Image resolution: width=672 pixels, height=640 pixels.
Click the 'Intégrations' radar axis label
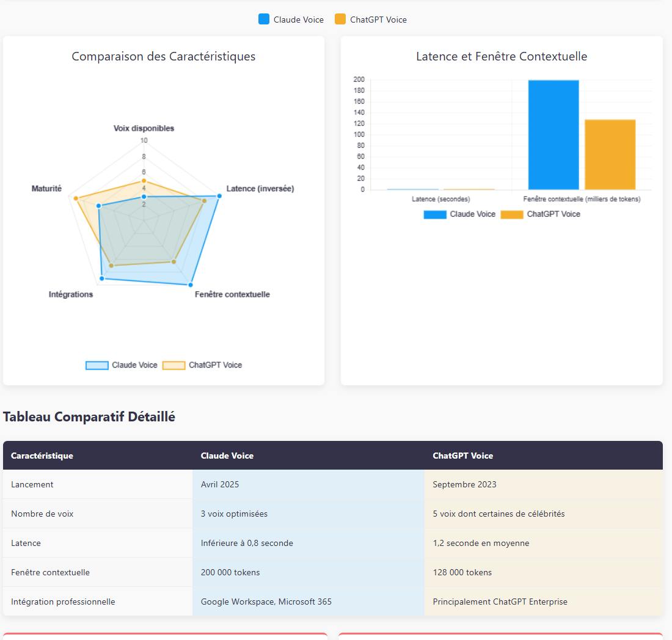point(71,294)
